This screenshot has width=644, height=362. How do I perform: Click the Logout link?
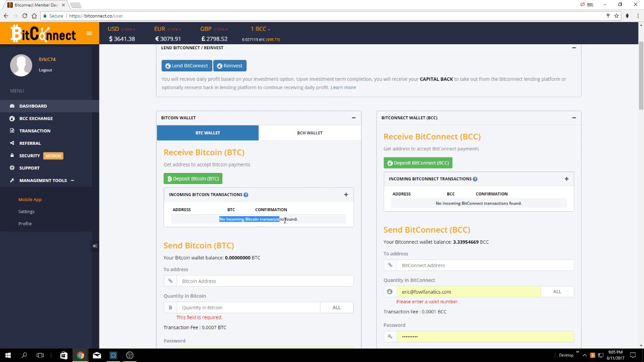(x=45, y=70)
